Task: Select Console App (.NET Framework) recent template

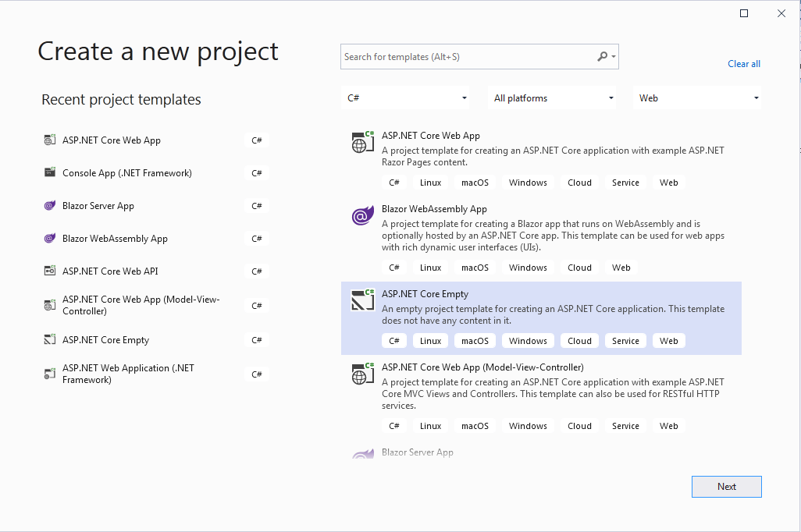Action: coord(156,172)
